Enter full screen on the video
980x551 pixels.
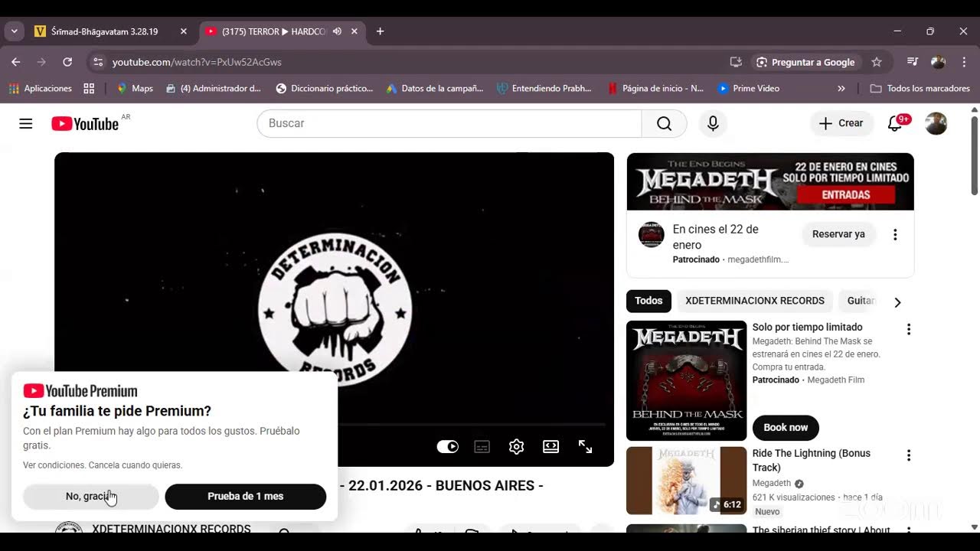[585, 447]
